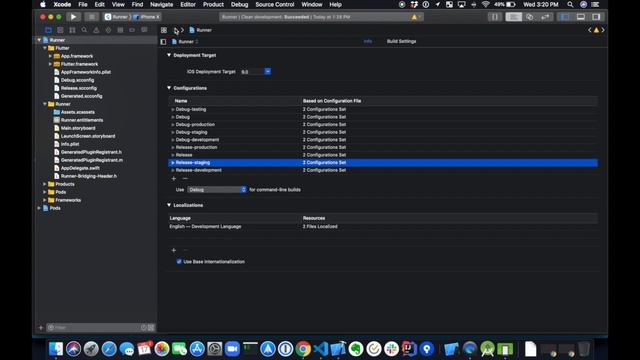Add a new configuration with plus button
Viewport: 640px width, 360px height.
pos(174,179)
